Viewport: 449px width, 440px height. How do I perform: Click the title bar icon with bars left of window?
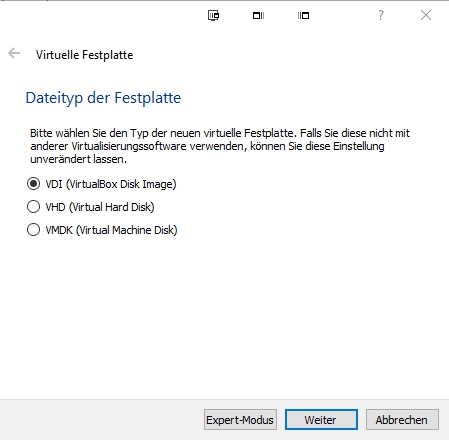pos(303,15)
